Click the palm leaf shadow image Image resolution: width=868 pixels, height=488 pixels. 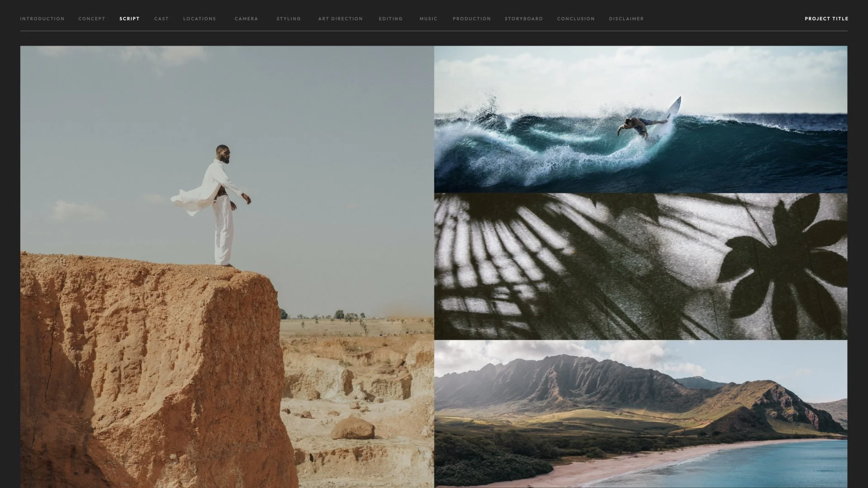point(641,267)
